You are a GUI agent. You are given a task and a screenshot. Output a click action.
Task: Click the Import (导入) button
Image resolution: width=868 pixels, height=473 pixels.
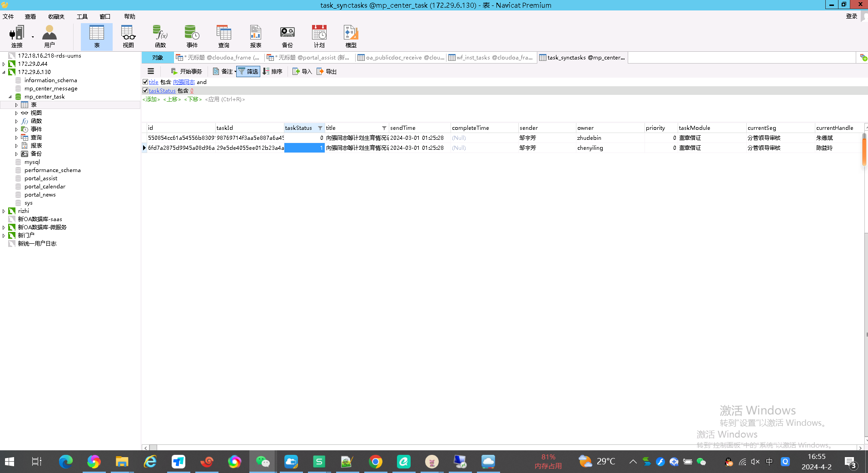(x=302, y=71)
